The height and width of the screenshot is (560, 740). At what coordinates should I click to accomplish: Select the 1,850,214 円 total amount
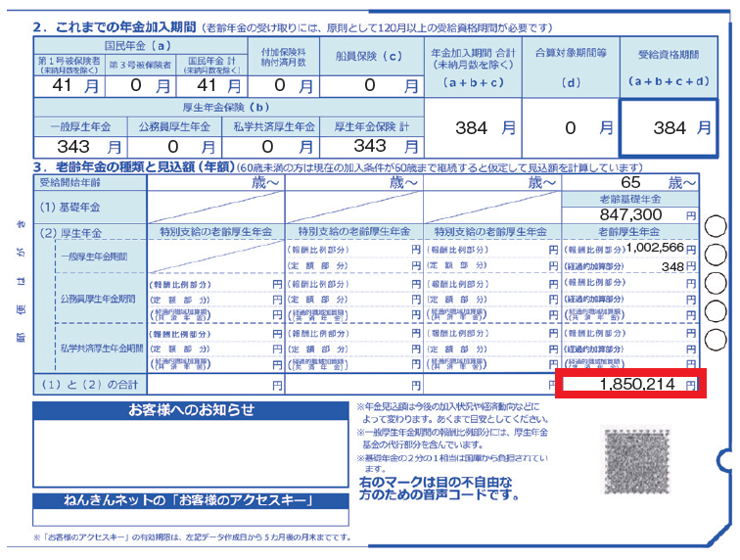click(x=630, y=384)
